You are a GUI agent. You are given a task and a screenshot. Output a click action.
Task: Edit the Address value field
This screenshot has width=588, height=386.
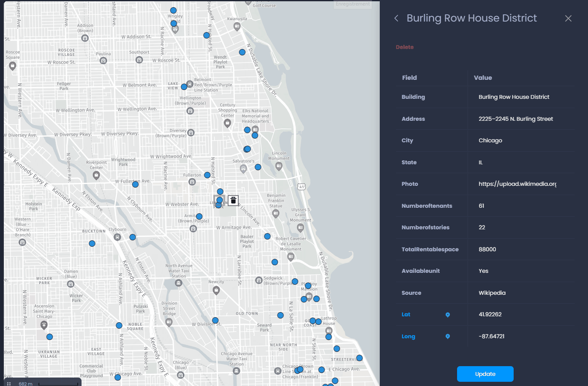521,119
